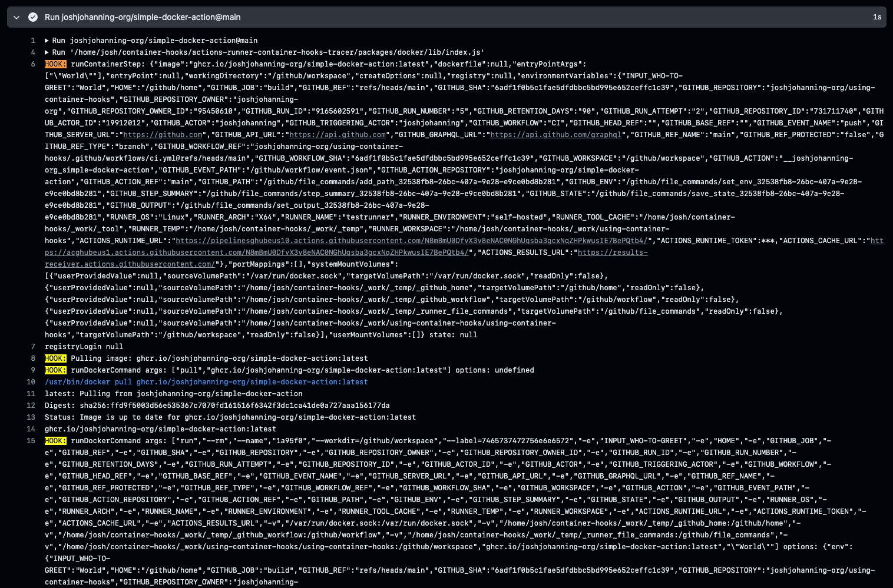Select log line number 15
The image size is (893, 588).
pyautogui.click(x=31, y=441)
